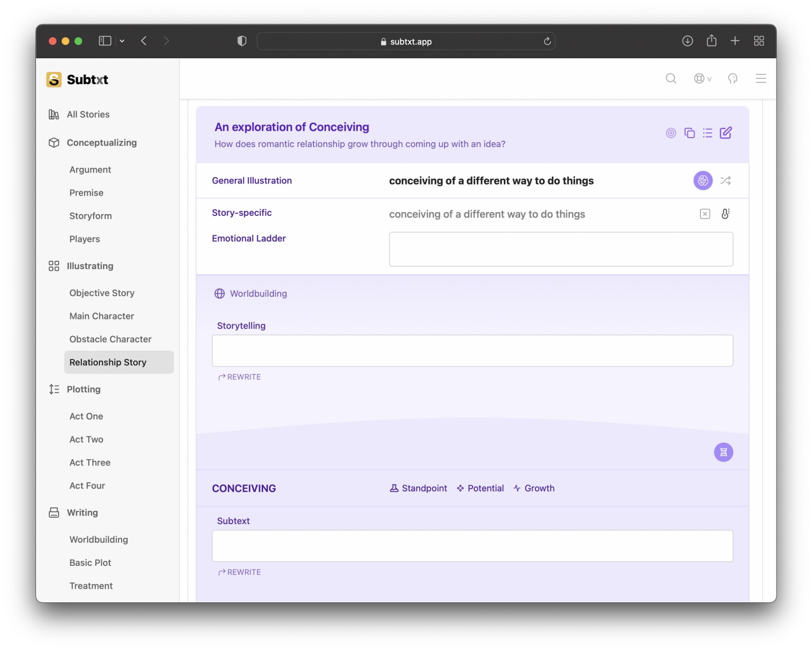Click the Conceptualizing cube icon
Screen dimensions: 812x650
click(54, 143)
